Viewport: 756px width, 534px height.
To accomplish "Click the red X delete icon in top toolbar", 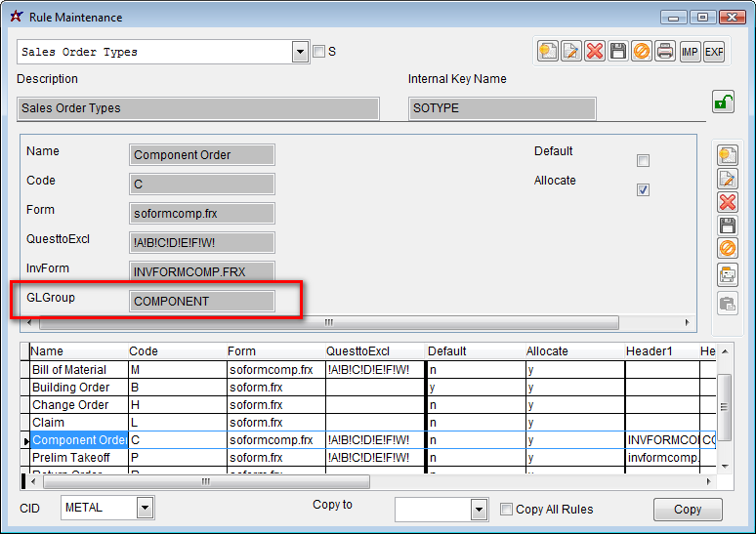I will [595, 51].
